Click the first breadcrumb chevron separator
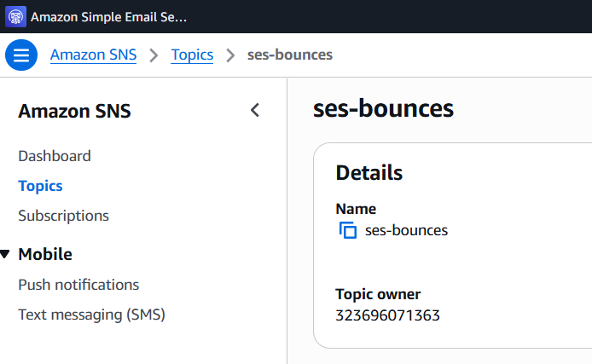This screenshot has height=364, width=592. coord(154,55)
